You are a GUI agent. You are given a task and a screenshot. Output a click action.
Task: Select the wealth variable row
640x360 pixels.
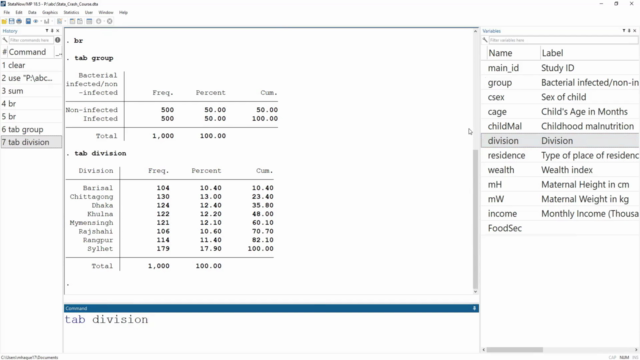560,170
